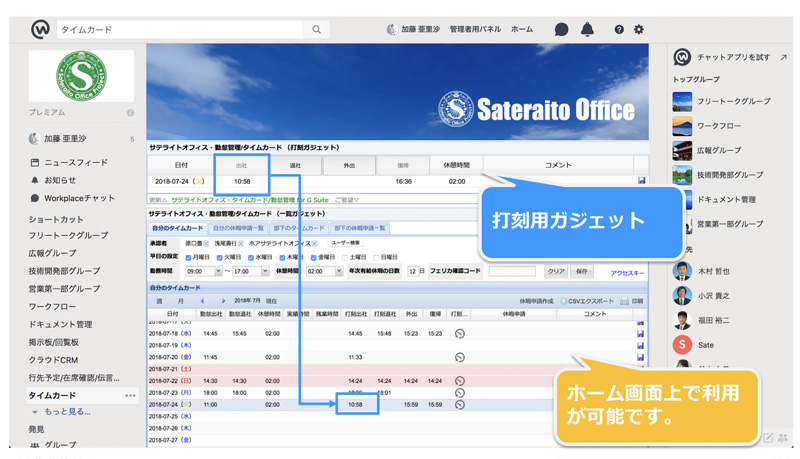Open the 09:00 work start time dropdown
This screenshot has width=800, height=459.
coord(218,271)
